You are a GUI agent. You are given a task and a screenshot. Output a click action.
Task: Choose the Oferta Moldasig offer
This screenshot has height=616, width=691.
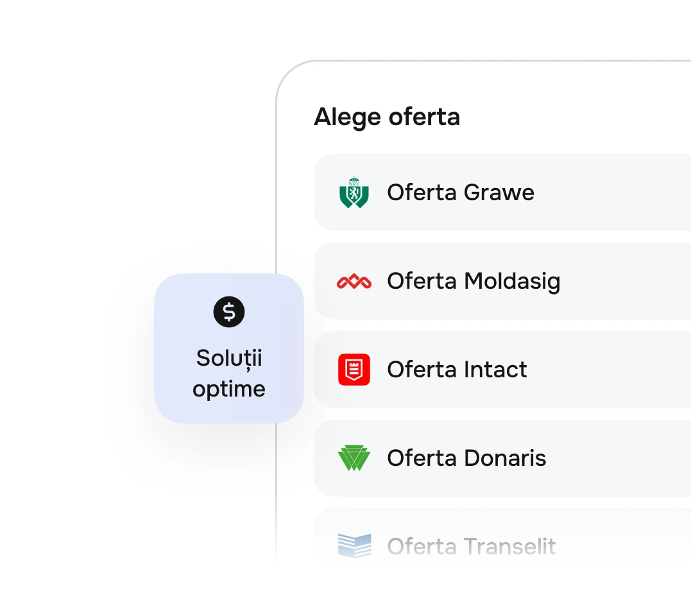click(502, 281)
